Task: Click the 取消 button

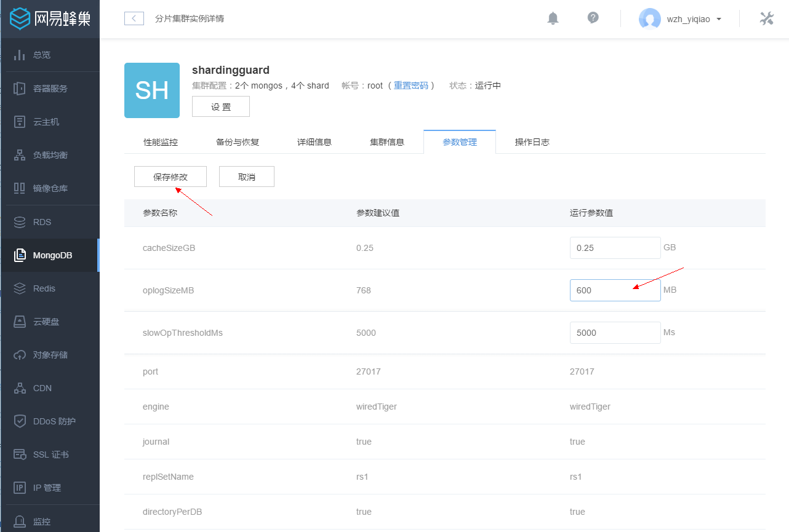Action: click(247, 177)
